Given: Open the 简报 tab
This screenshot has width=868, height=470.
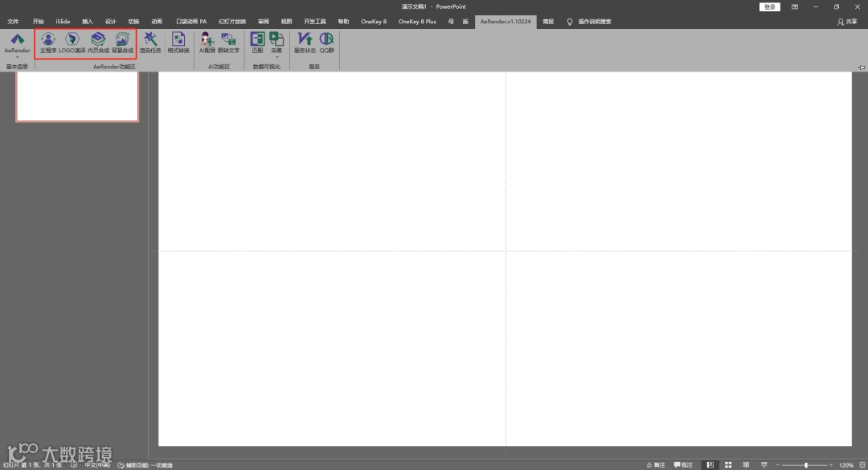Looking at the screenshot, I should pos(548,22).
